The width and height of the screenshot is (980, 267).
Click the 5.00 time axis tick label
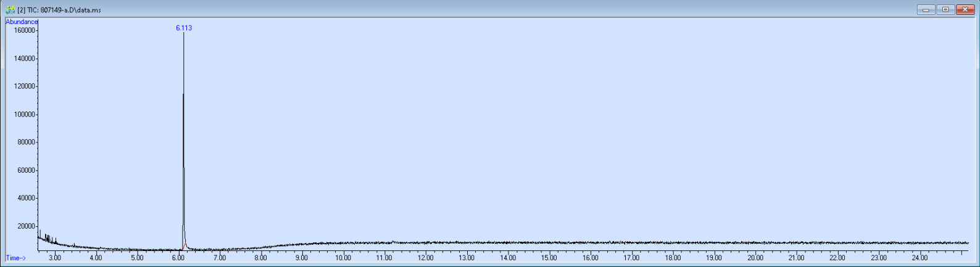(x=137, y=258)
